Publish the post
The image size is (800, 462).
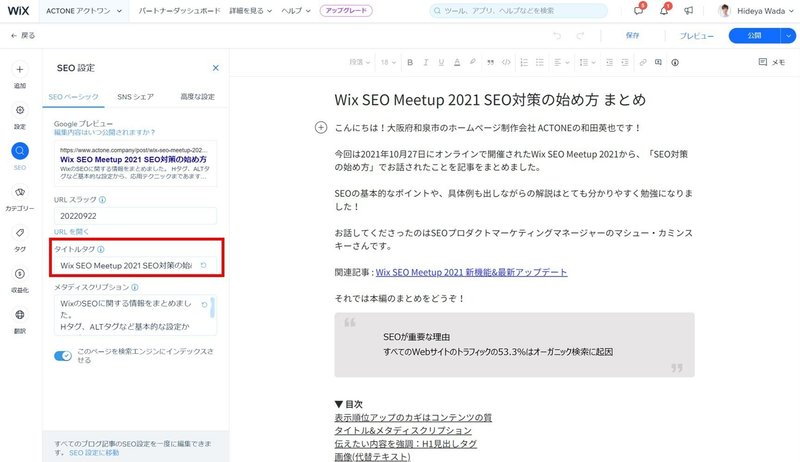coord(755,36)
